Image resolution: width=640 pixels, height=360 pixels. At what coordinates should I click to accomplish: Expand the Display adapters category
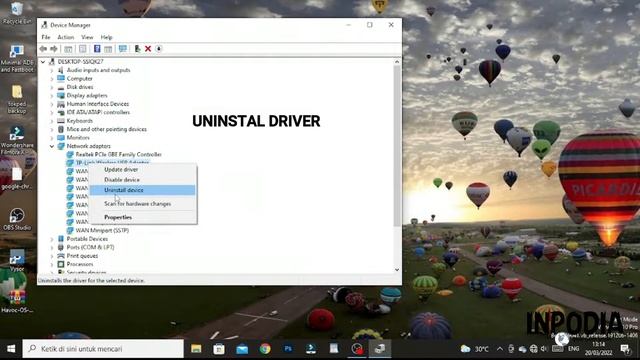[x=52, y=96]
